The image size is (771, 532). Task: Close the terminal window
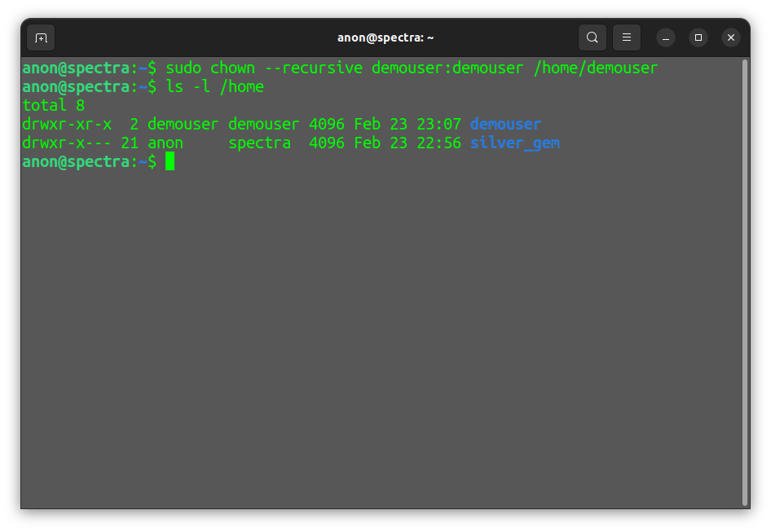click(x=731, y=37)
